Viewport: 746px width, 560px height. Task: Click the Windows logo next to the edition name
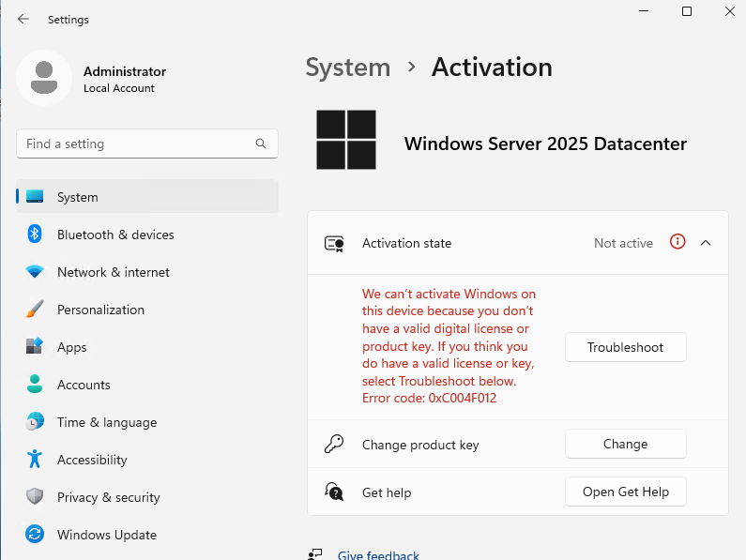click(x=346, y=140)
